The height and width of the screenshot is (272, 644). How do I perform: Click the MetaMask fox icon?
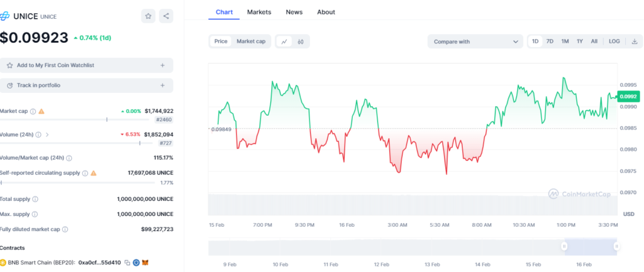145,262
